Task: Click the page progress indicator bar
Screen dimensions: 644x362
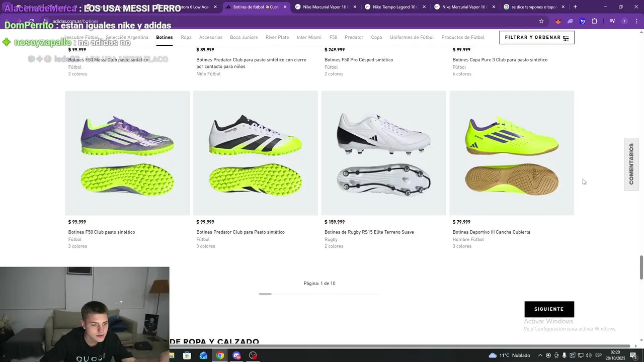Action: pyautogui.click(x=319, y=294)
